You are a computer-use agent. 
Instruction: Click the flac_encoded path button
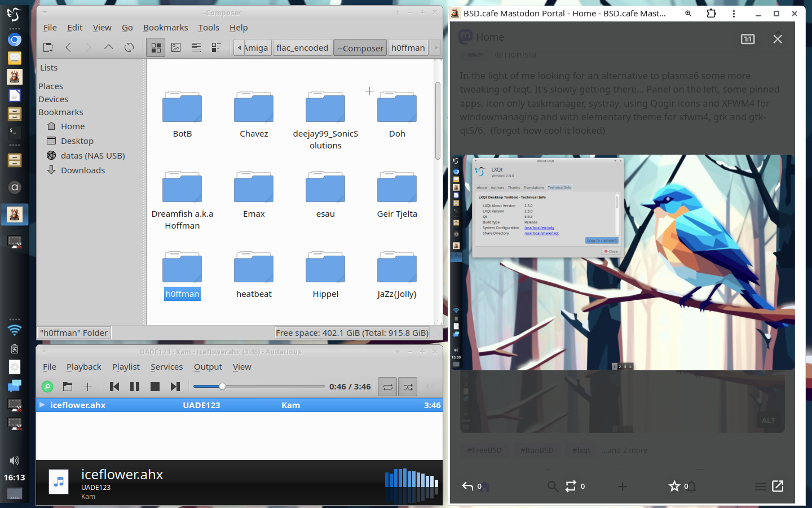(302, 48)
